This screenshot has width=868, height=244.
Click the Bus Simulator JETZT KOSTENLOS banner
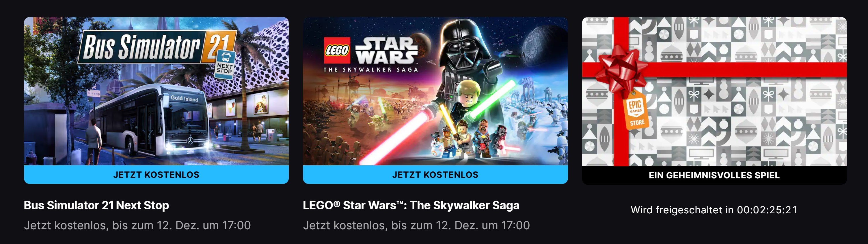pos(156,175)
